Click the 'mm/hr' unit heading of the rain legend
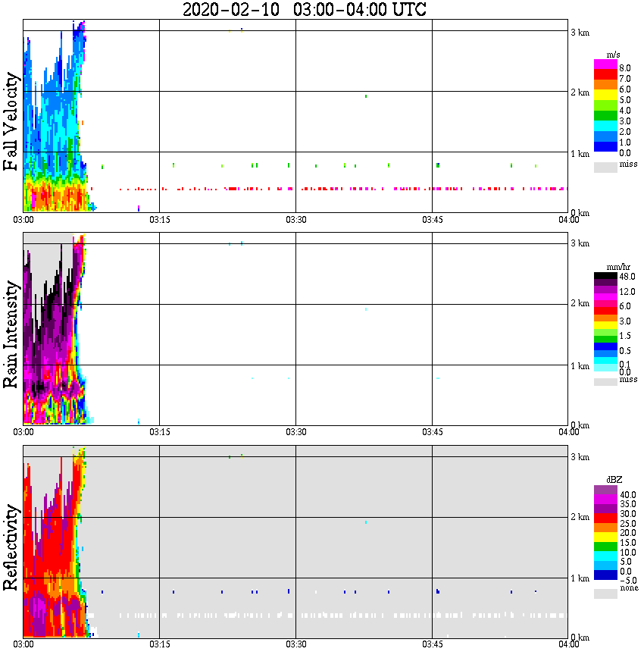Viewport: 644px width, 658px height. 618,267
